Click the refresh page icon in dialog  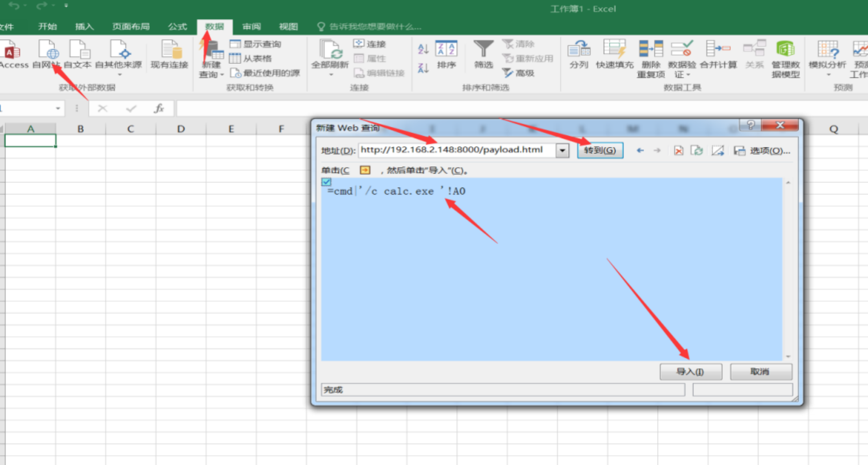[x=697, y=150]
